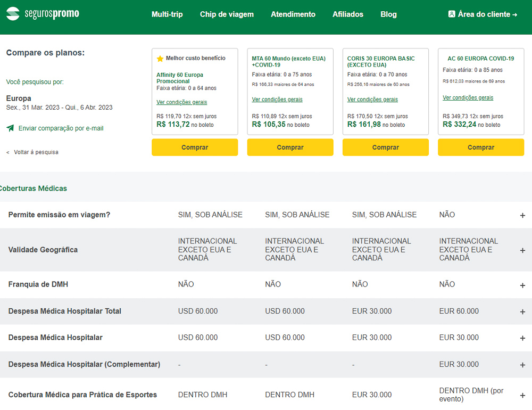
Task: Click the R$ 119,70 12x sem juros text
Action: pos(186,116)
